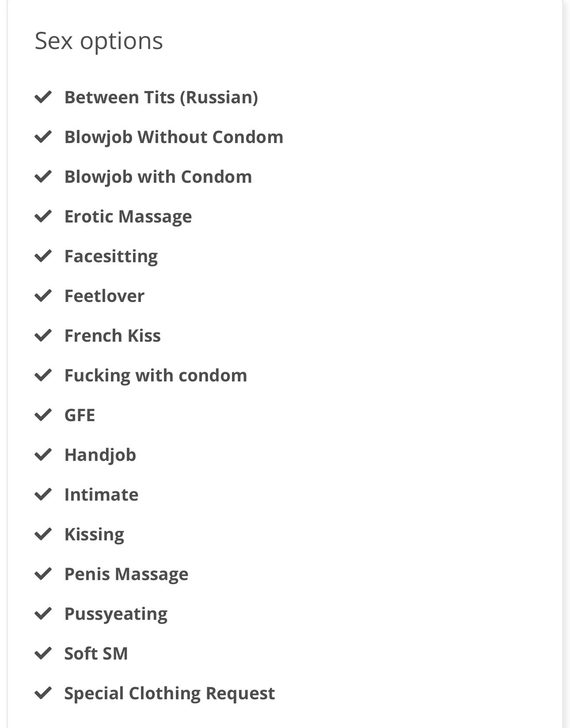Select the "Blowjob with Condom" text

[158, 177]
